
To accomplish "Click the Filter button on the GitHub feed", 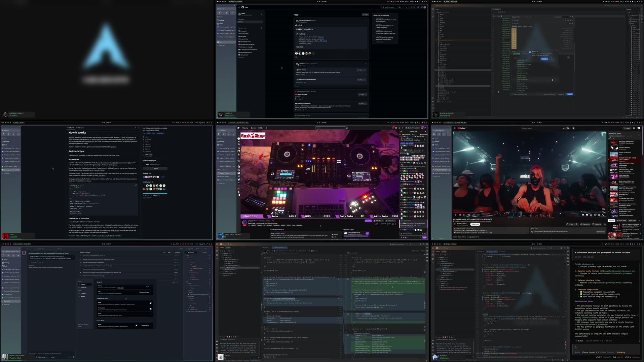I will [x=365, y=15].
